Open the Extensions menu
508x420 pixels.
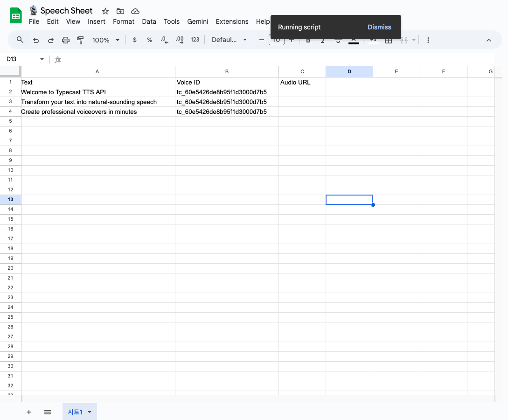pyautogui.click(x=232, y=21)
